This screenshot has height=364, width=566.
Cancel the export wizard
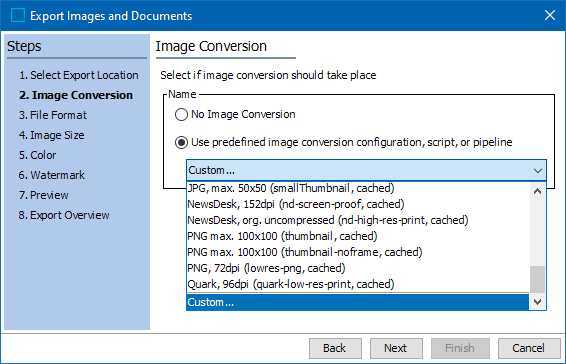pos(529,348)
